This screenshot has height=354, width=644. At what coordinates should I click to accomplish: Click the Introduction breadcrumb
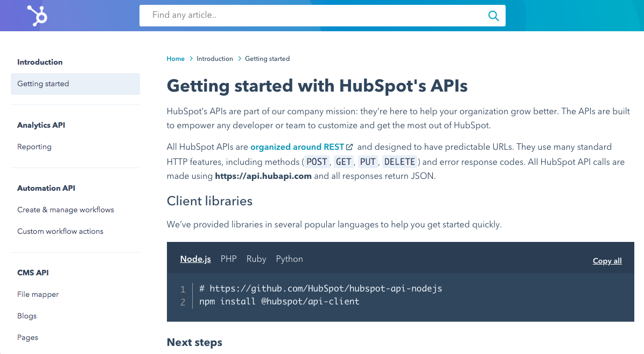click(x=214, y=59)
